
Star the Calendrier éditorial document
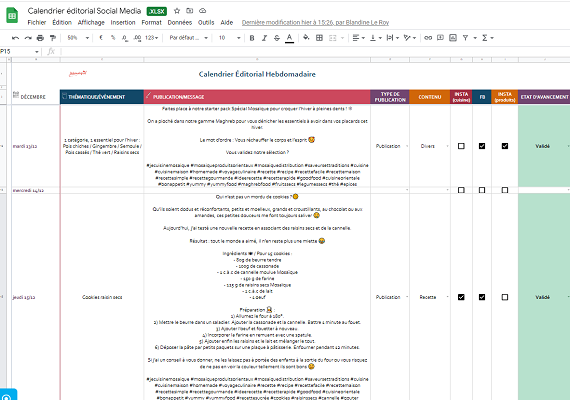coord(177,11)
